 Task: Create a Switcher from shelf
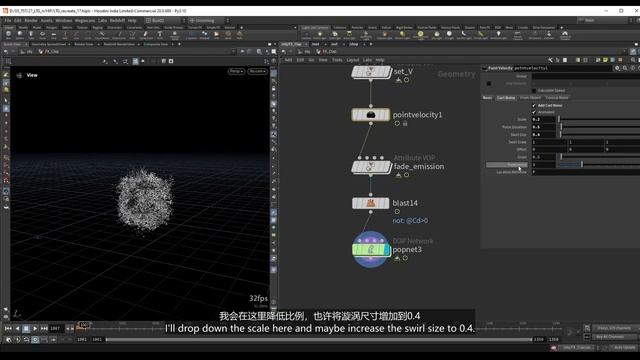549,35
